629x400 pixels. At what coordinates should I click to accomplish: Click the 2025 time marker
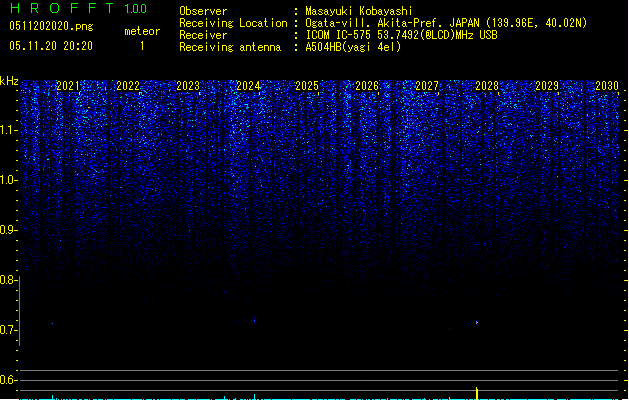coord(307,86)
